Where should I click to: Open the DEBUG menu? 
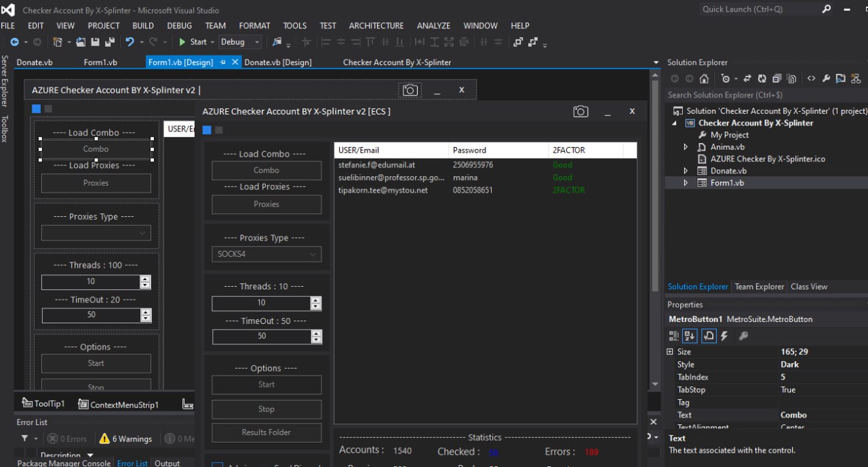click(180, 26)
